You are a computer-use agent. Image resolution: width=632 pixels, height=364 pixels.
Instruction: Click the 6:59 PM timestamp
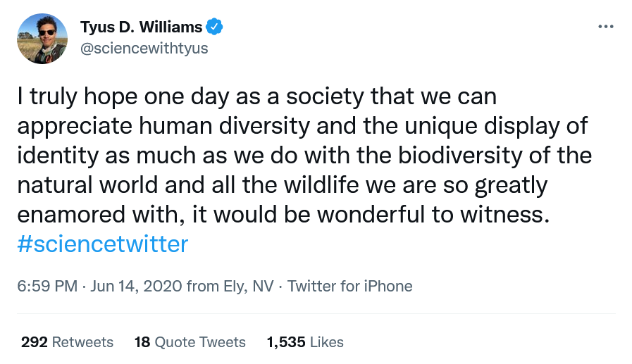[x=47, y=287]
